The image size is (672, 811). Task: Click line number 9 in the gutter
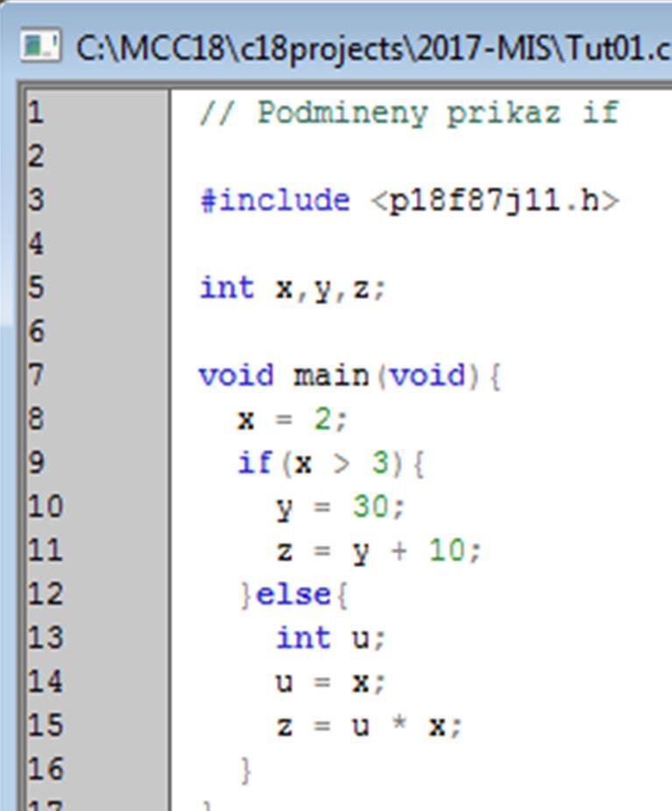coord(36,462)
